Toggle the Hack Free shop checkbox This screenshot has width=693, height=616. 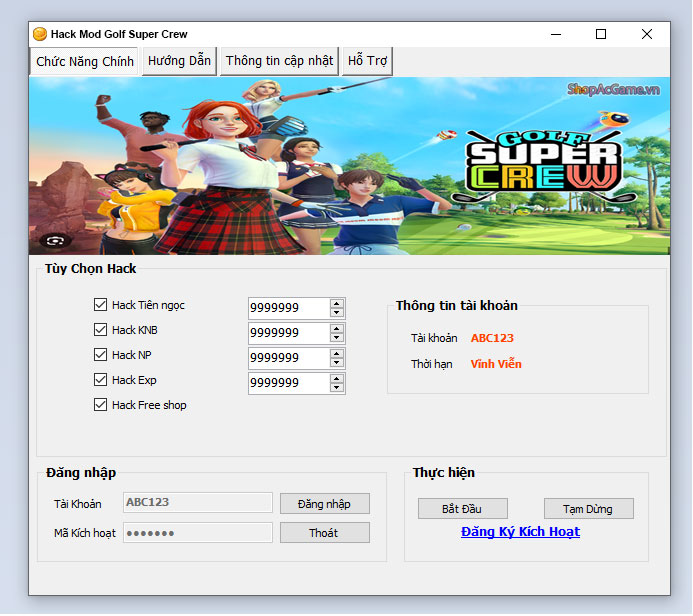point(100,405)
